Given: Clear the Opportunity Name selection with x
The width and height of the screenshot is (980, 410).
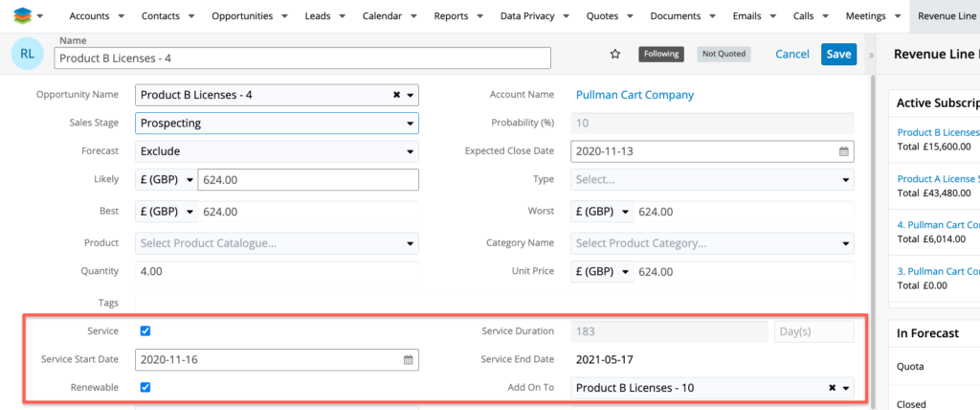Looking at the screenshot, I should 396,95.
